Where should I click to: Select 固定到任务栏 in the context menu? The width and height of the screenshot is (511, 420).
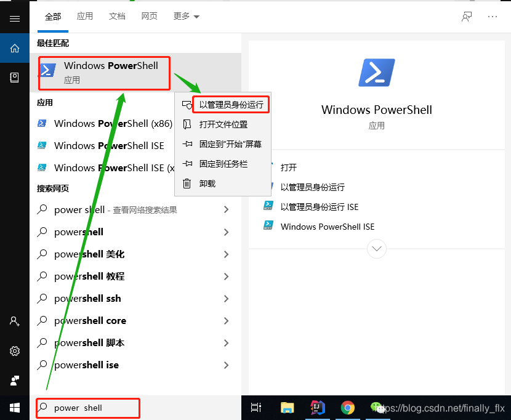click(x=223, y=164)
